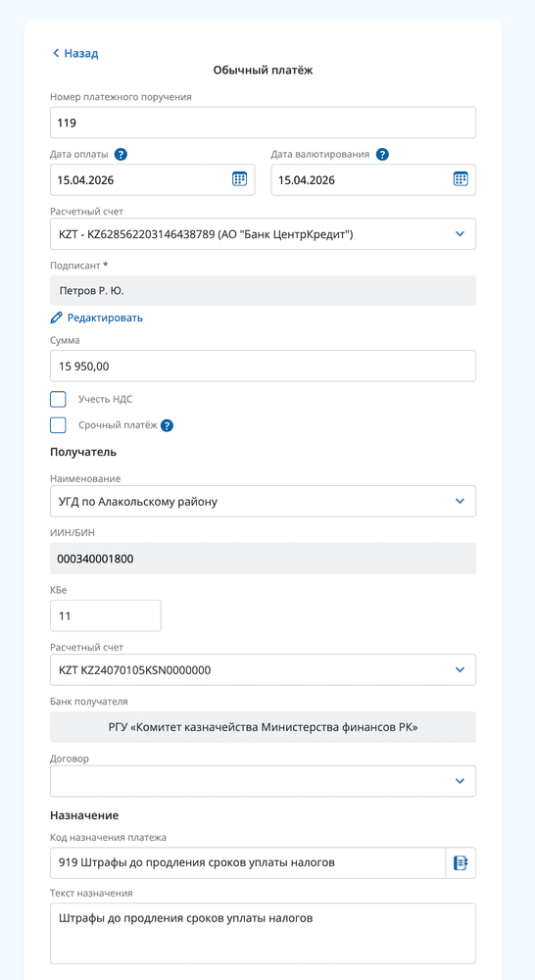Open calendar for Дата валютирования
The height and width of the screenshot is (980, 535).
pos(461,179)
